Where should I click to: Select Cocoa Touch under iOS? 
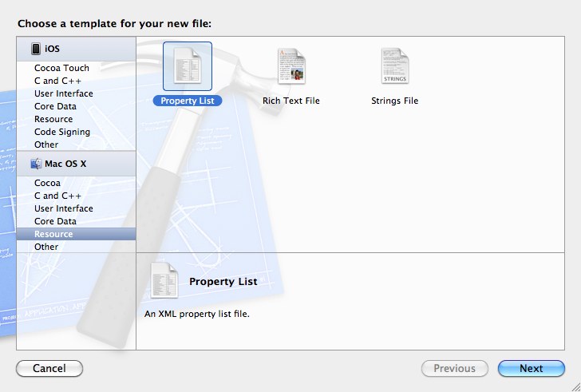[61, 68]
